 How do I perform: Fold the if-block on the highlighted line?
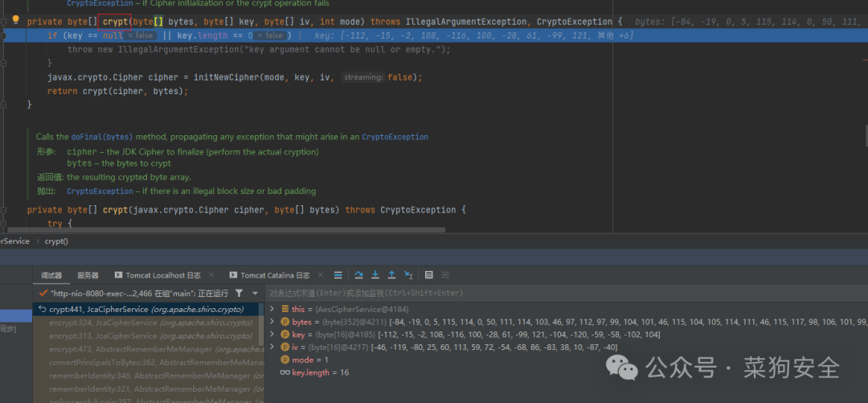pos(4,35)
